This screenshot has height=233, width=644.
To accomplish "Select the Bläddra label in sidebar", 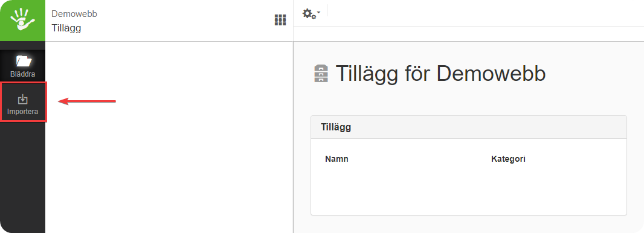I will 22,75.
